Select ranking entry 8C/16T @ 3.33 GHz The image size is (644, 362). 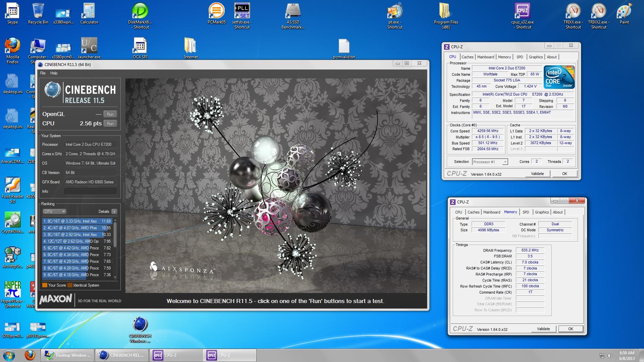tap(77, 221)
